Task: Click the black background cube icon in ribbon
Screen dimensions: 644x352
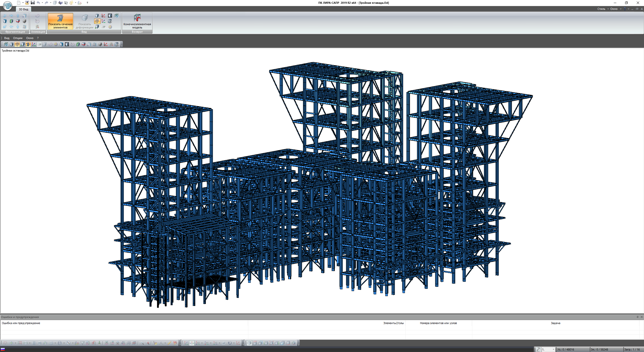Action: coord(110,16)
